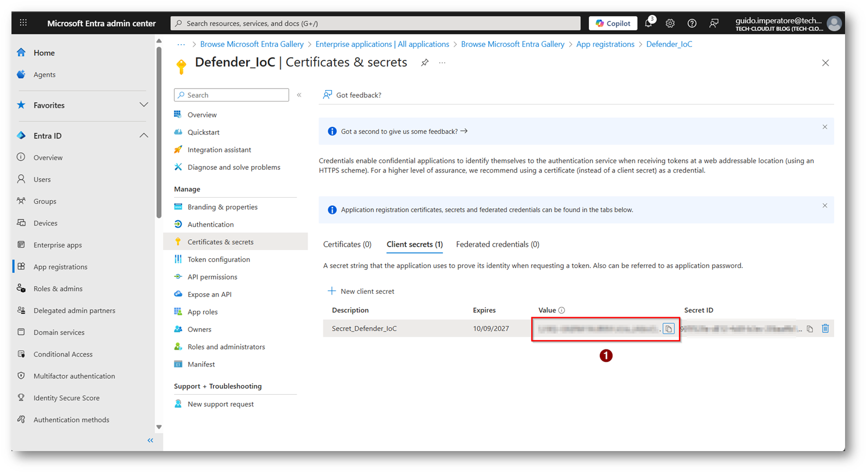The image size is (868, 474).
Task: Collapse the left navigation with double chevron
Action: click(x=150, y=440)
